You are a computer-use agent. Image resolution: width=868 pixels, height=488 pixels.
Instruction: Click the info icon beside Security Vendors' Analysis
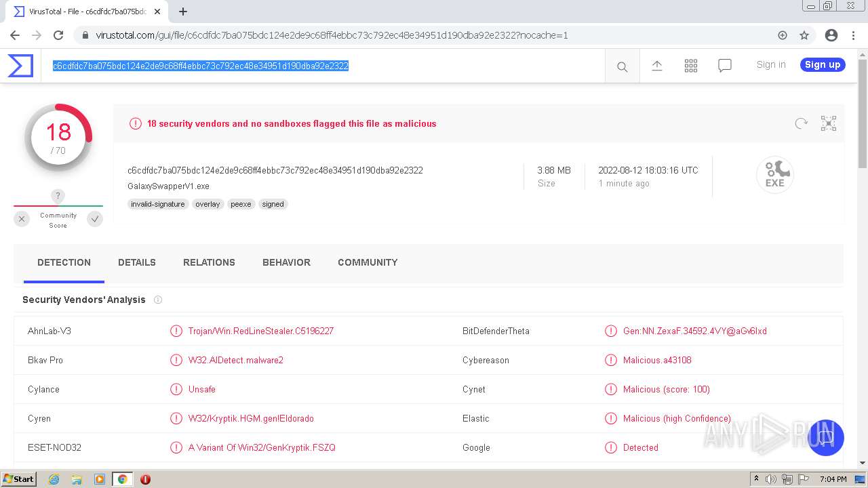(158, 300)
